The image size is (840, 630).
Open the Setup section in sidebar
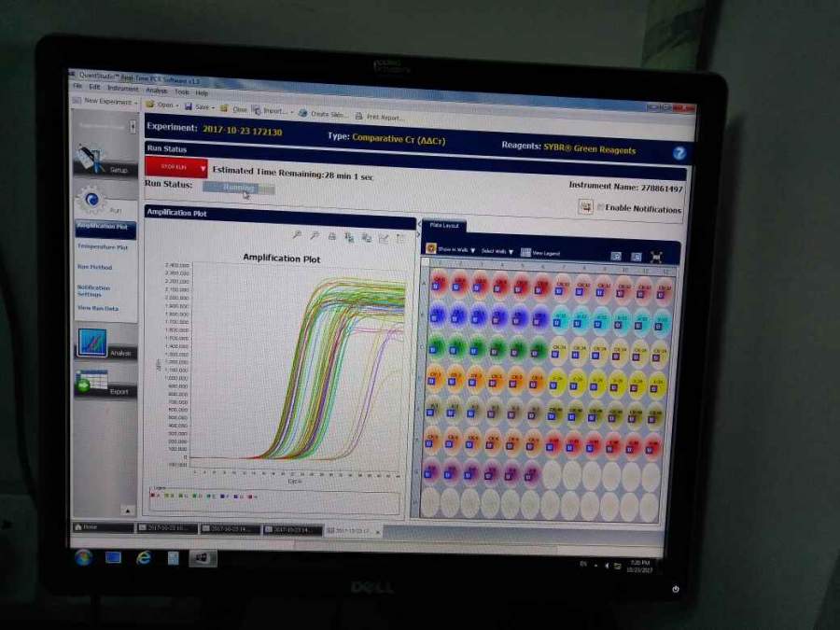[105, 160]
